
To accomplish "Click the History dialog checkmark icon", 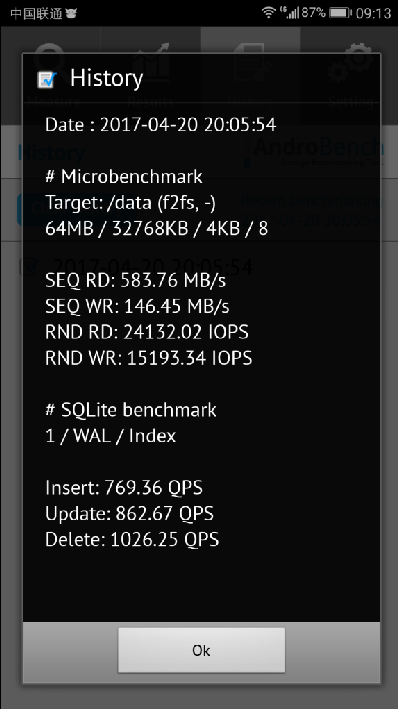I will click(47, 80).
